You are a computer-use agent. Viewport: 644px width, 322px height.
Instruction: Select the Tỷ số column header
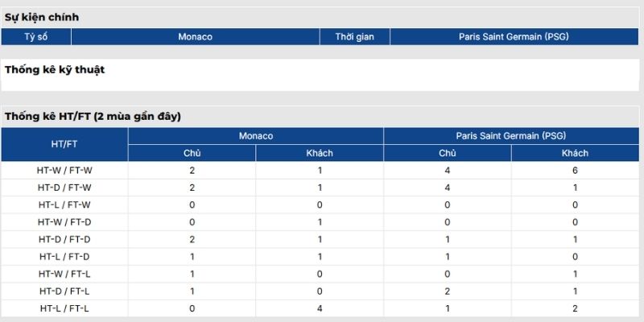pyautogui.click(x=36, y=37)
